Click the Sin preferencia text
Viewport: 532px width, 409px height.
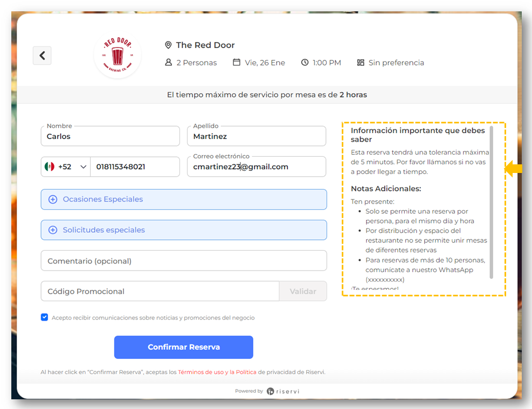click(396, 63)
